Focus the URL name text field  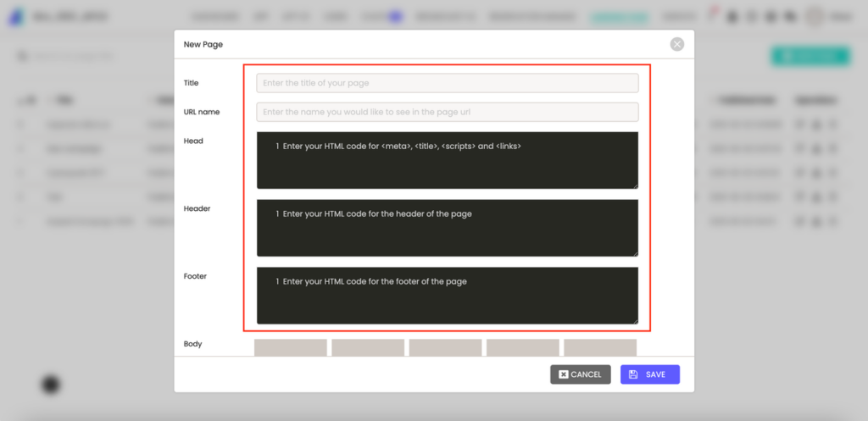[447, 112]
